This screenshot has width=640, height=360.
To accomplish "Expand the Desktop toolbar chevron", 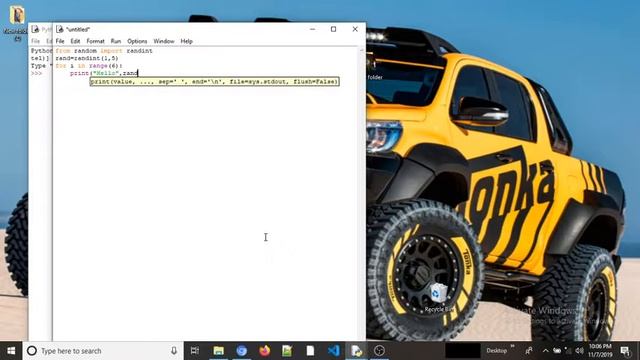I will coord(512,347).
